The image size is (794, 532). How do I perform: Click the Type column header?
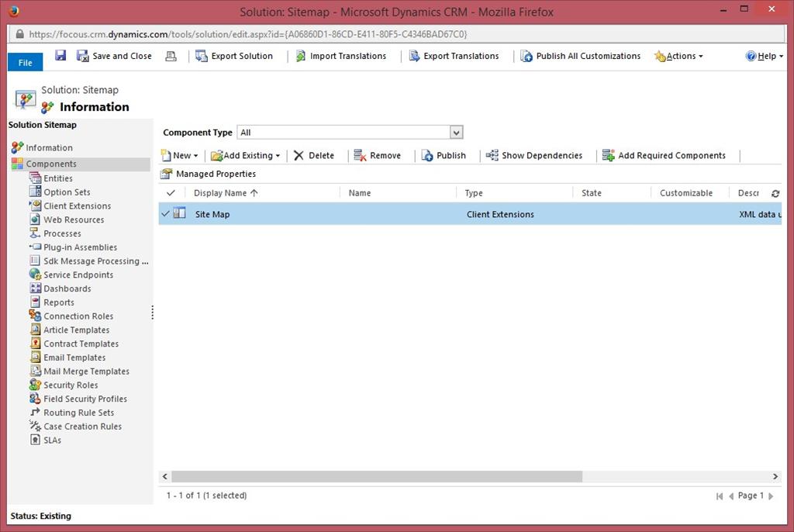point(474,193)
